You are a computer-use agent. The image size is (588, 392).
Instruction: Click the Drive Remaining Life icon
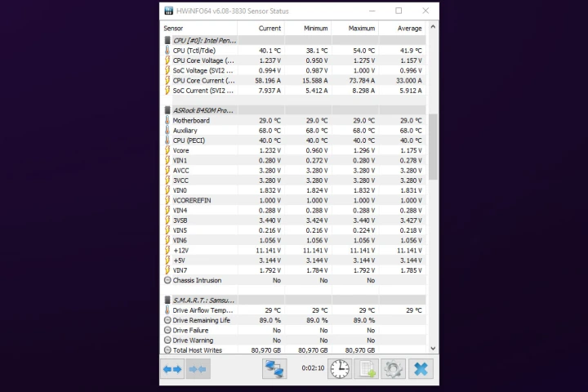pyautogui.click(x=167, y=320)
